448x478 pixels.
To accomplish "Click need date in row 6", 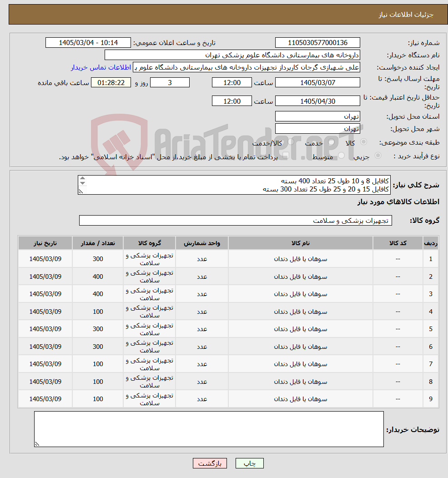I will pos(45,347).
